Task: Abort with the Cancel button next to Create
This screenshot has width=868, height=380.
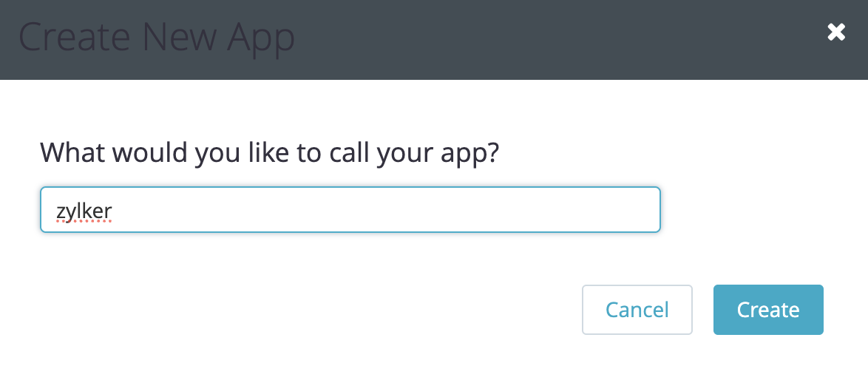Action: click(x=637, y=310)
